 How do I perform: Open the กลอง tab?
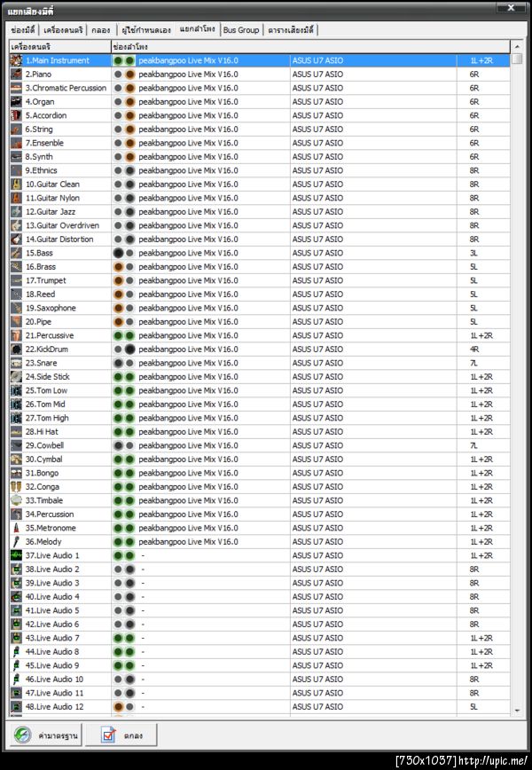coord(101,30)
